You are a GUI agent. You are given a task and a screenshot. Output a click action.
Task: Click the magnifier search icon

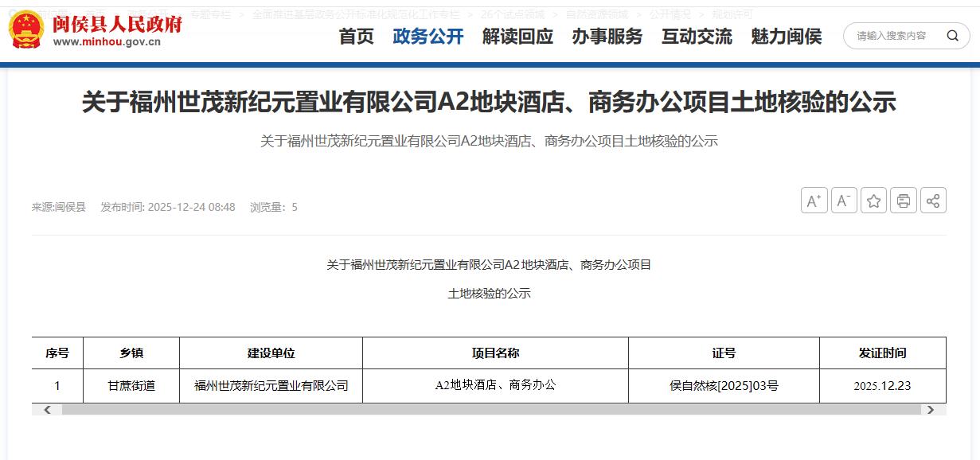pyautogui.click(x=952, y=36)
